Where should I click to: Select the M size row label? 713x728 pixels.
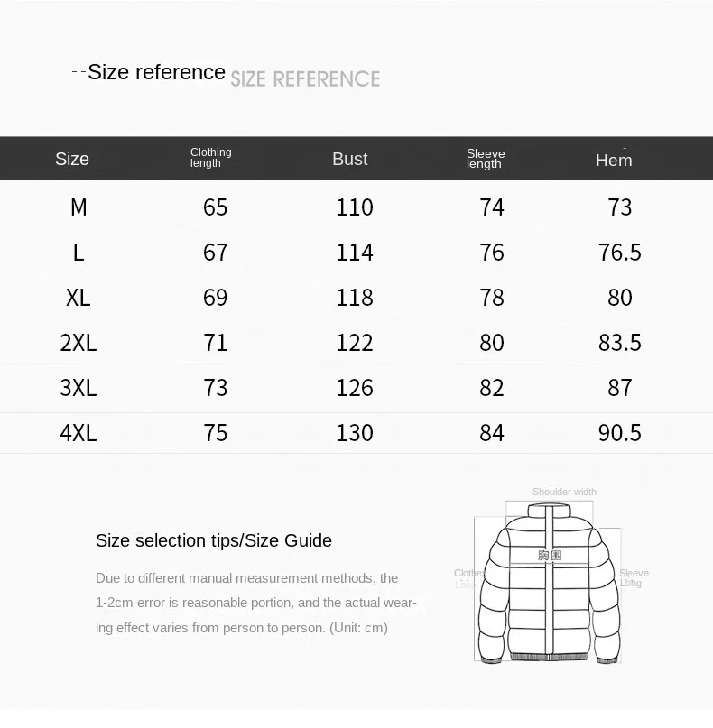click(x=79, y=207)
